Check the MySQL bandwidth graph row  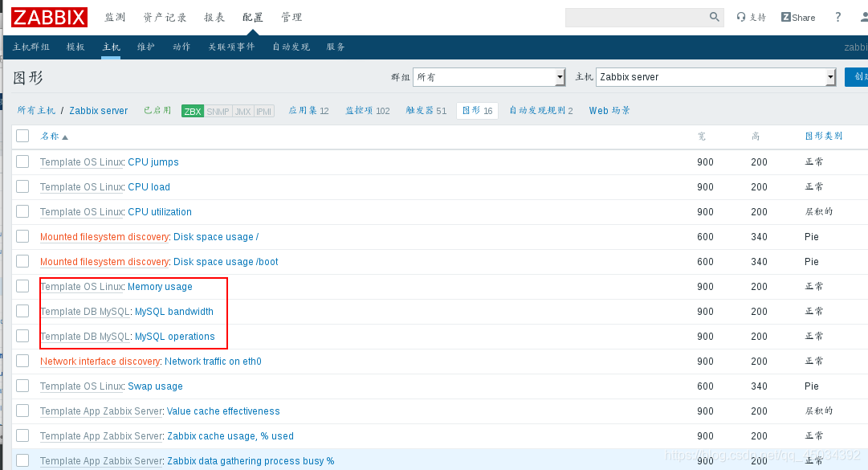pos(22,311)
